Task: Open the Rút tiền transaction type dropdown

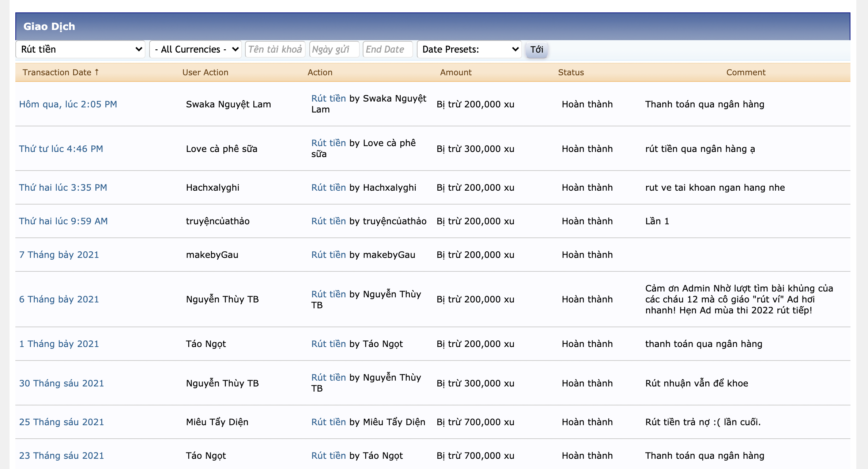Action: pyautogui.click(x=80, y=49)
